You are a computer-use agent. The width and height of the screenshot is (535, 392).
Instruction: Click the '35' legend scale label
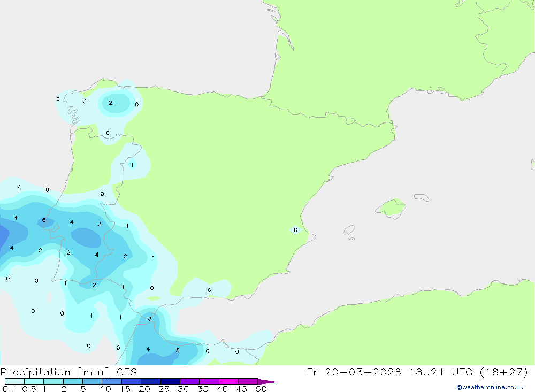pos(203,389)
